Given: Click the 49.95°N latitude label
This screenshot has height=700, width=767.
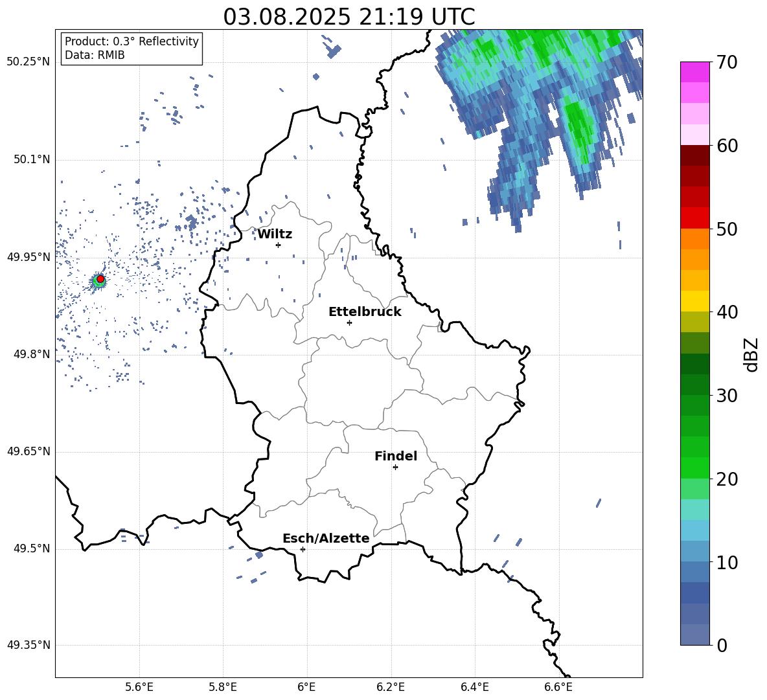Looking at the screenshot, I should coord(29,256).
